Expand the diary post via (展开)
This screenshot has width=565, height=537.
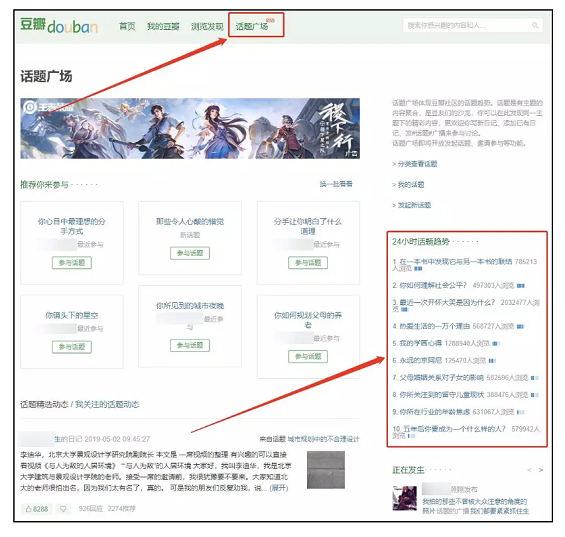click(x=279, y=488)
